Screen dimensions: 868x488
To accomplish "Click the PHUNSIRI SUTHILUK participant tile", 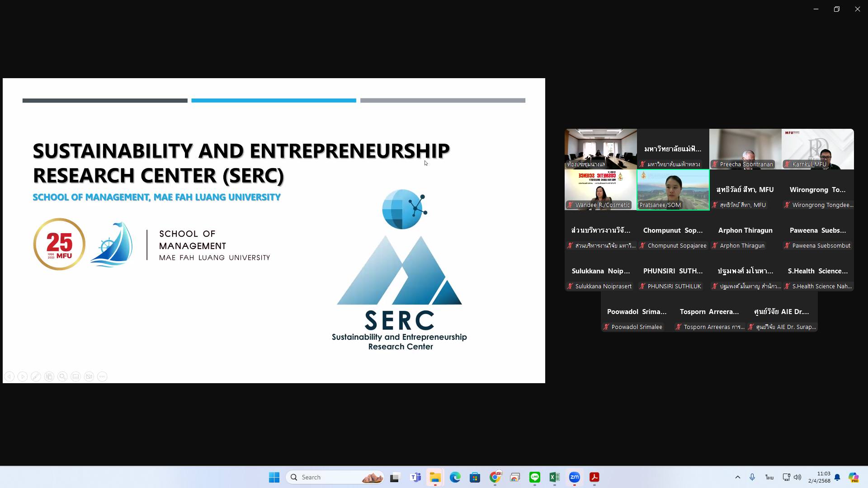I will [673, 271].
